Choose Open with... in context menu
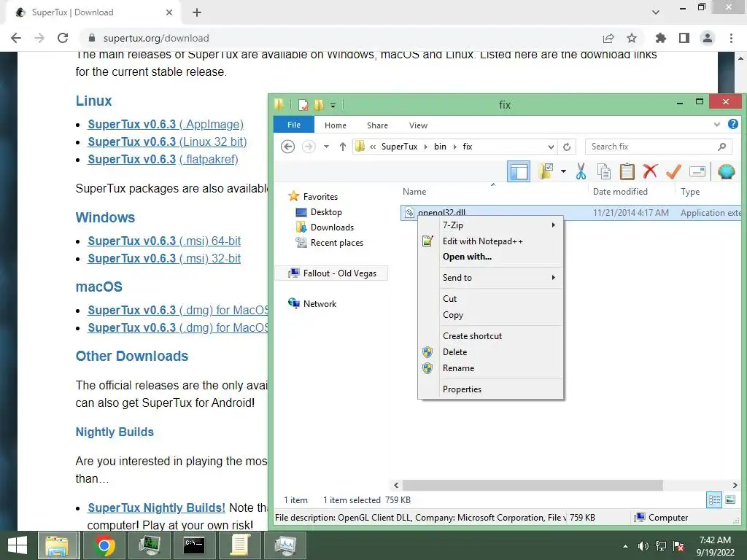Screen dimensions: 747x560 (x=491, y=257)
